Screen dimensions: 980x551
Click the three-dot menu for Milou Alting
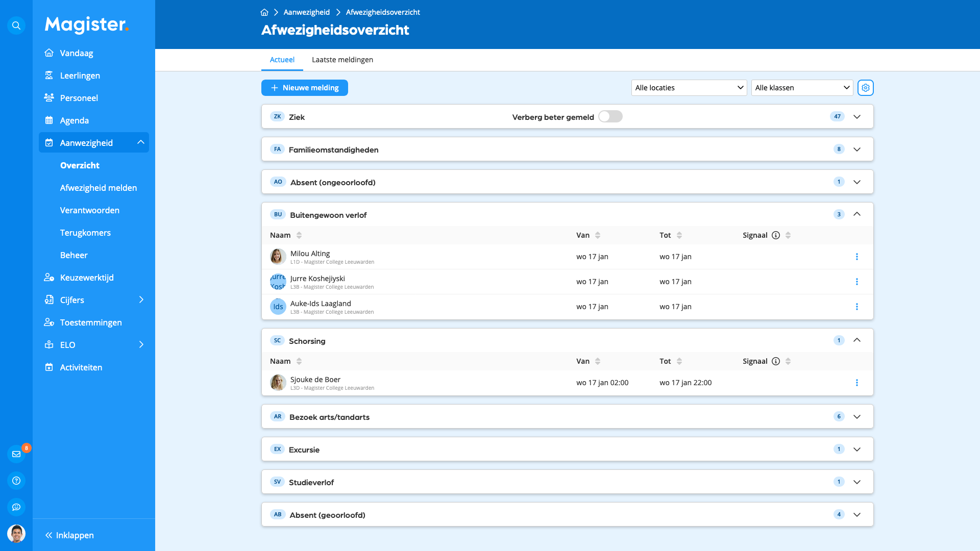click(x=857, y=256)
